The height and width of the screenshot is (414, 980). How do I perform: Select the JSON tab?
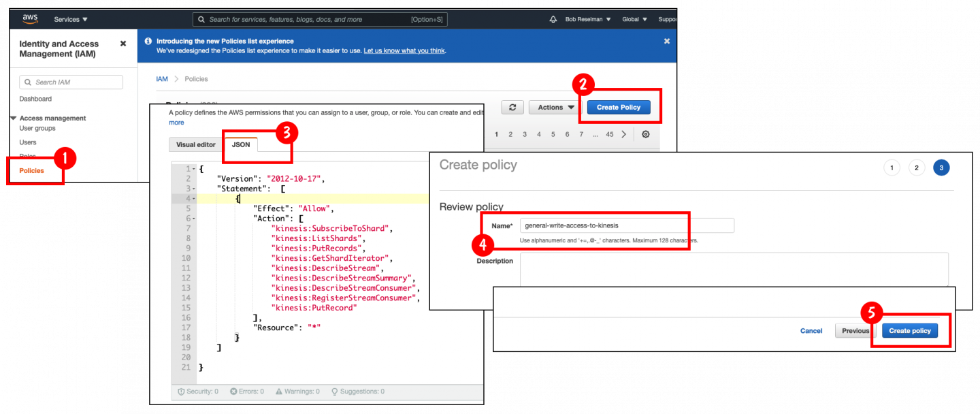point(241,144)
